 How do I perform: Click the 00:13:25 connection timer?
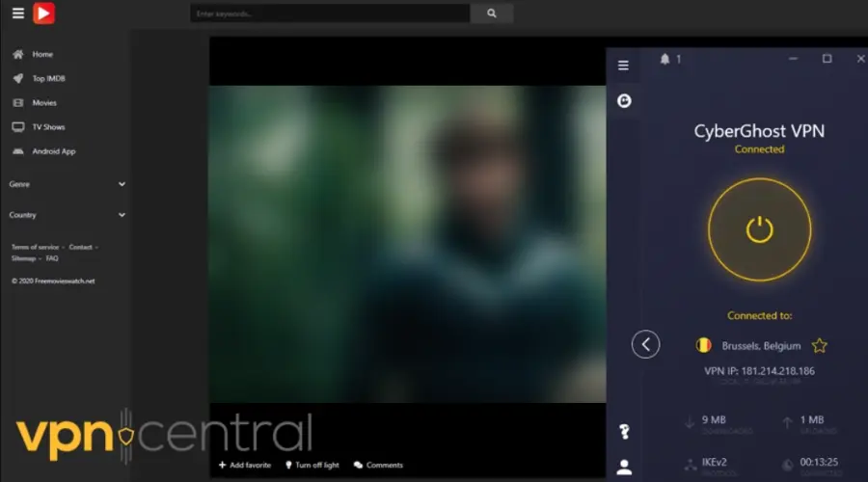[x=819, y=462]
